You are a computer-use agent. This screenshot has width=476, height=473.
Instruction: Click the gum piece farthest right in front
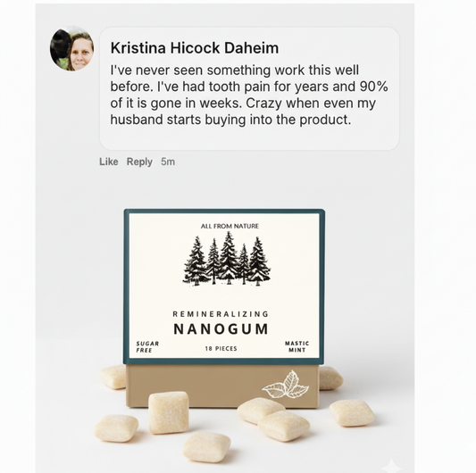[x=352, y=413]
